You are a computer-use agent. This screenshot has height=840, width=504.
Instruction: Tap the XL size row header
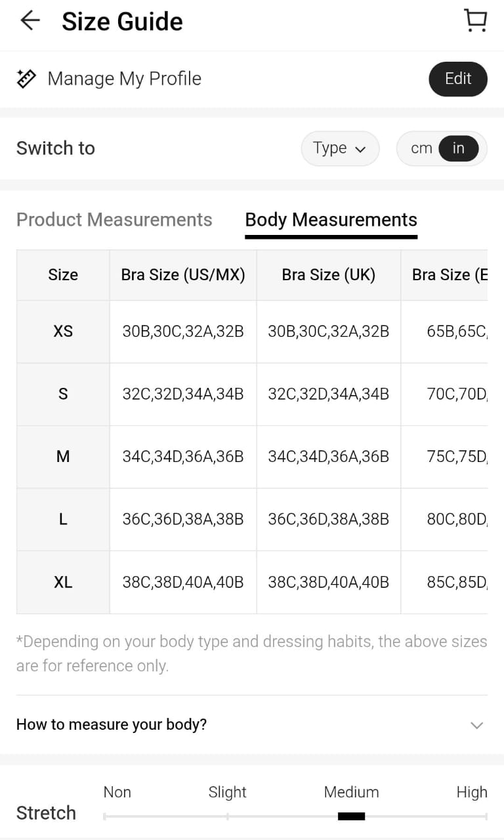(63, 582)
